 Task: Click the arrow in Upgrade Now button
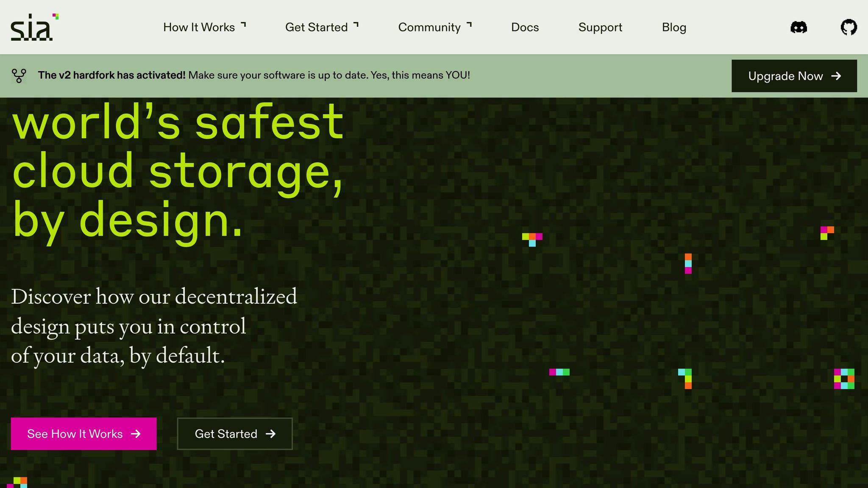(x=836, y=76)
